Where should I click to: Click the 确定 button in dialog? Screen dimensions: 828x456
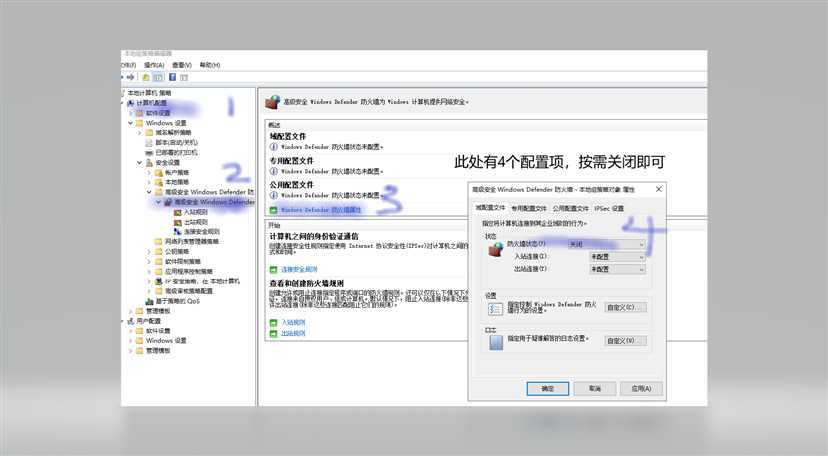click(x=548, y=388)
